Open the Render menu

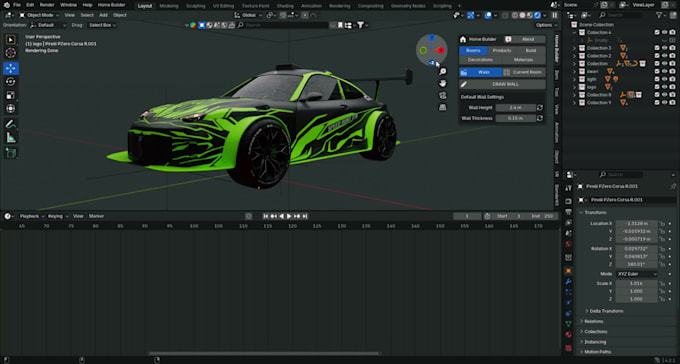47,5
